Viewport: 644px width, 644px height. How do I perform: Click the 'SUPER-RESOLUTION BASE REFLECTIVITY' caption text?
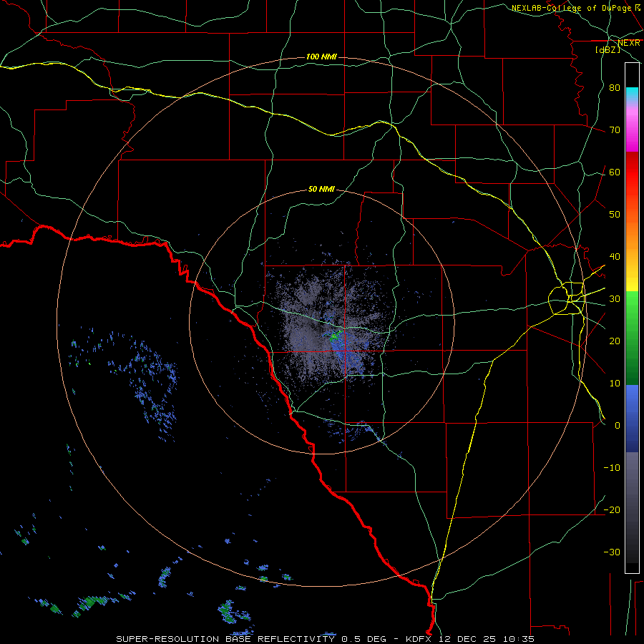tap(225, 639)
